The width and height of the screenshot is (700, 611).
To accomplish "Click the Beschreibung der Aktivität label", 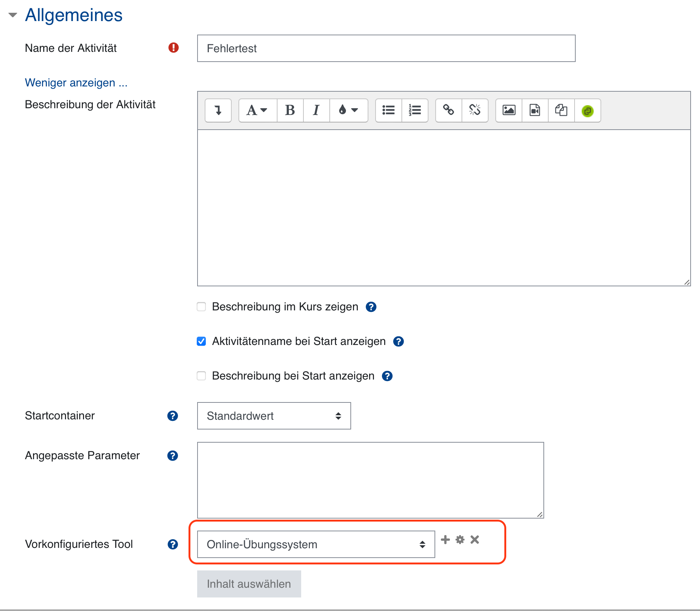I will 90,104.
